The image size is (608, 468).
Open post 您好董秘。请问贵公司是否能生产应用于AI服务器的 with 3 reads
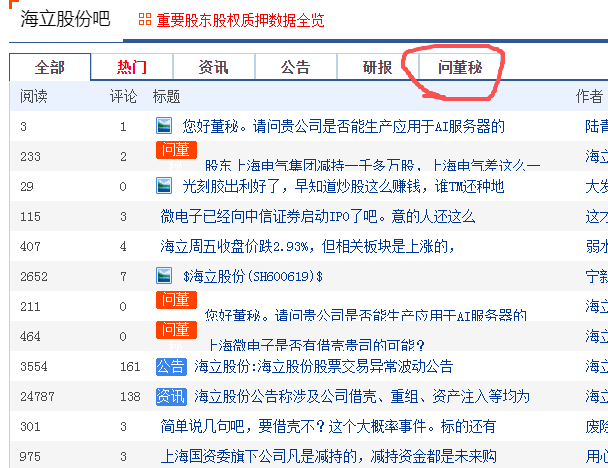tap(344, 126)
